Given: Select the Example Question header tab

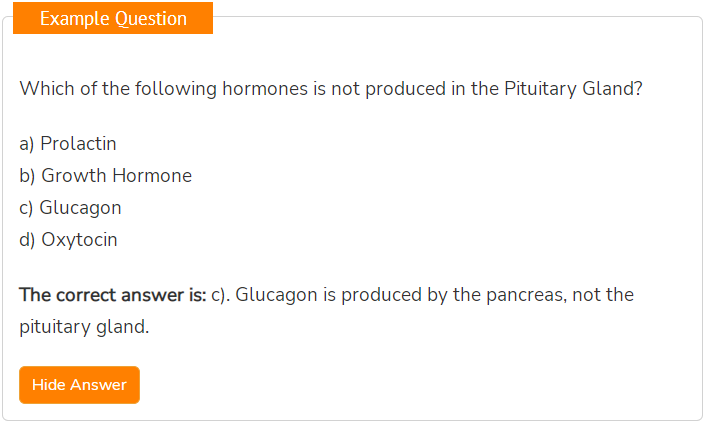Looking at the screenshot, I should 113,18.
